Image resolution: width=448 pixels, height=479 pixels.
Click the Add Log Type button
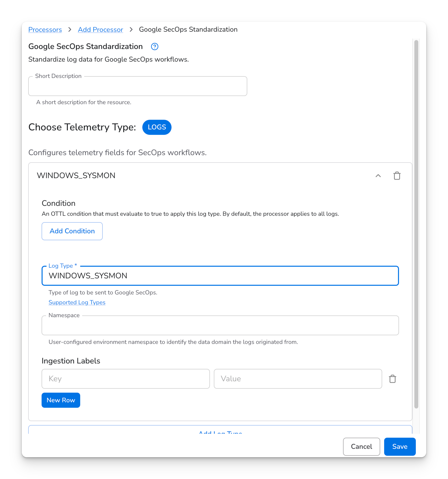click(x=220, y=431)
